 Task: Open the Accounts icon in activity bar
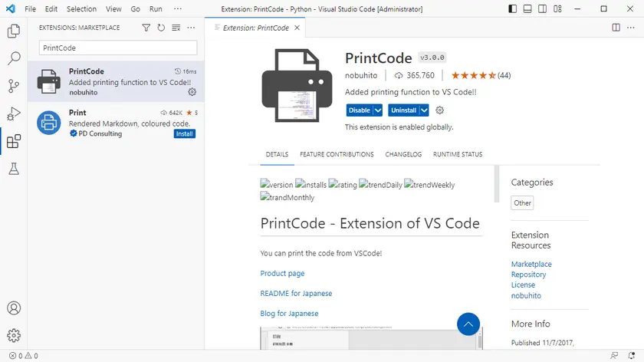point(14,308)
